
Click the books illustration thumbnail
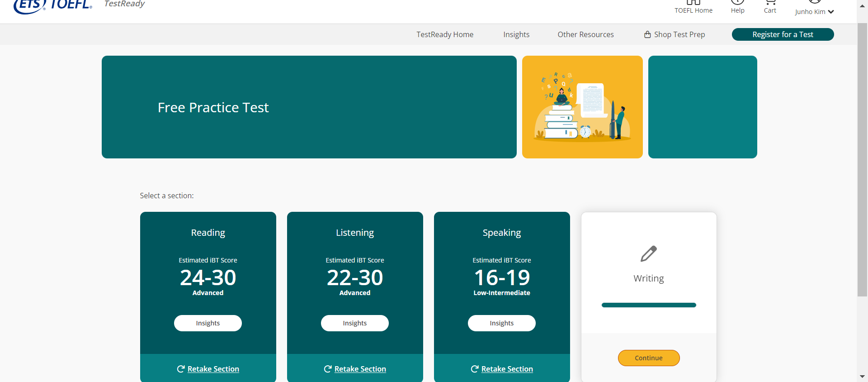[582, 107]
